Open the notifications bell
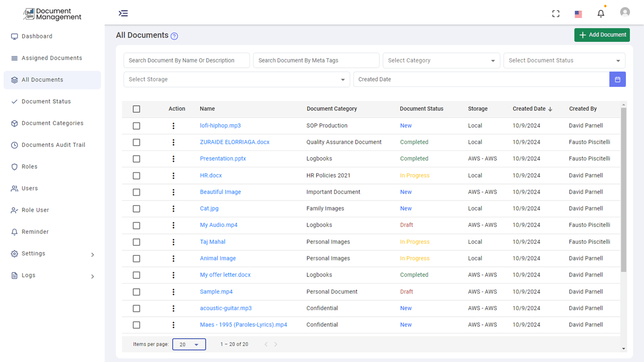The height and width of the screenshot is (362, 644). coord(601,14)
